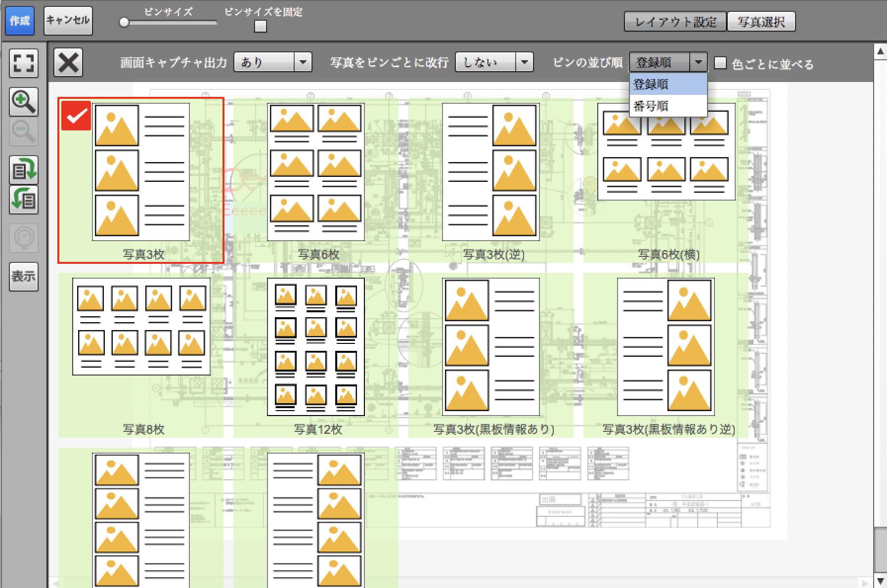Click the キャンセル button

pyautogui.click(x=68, y=20)
